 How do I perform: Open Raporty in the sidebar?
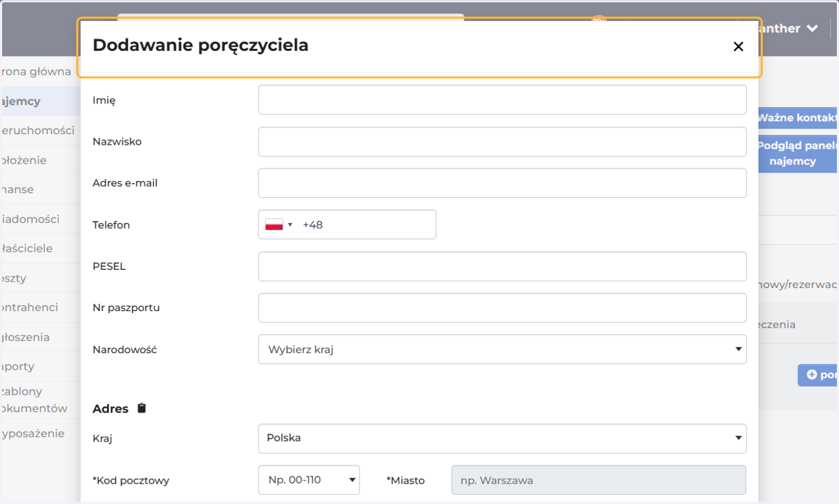pyautogui.click(x=17, y=366)
